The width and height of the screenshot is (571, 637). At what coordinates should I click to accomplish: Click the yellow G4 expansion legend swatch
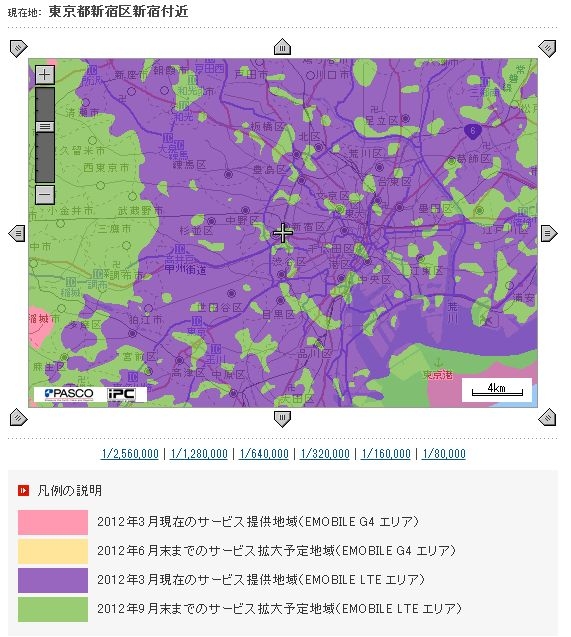pos(53,551)
